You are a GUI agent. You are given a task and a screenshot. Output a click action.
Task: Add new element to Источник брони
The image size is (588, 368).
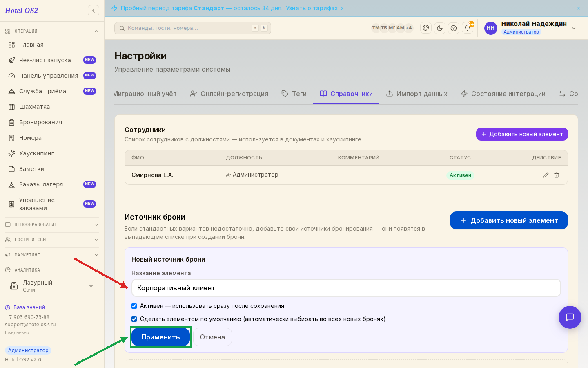[509, 220]
